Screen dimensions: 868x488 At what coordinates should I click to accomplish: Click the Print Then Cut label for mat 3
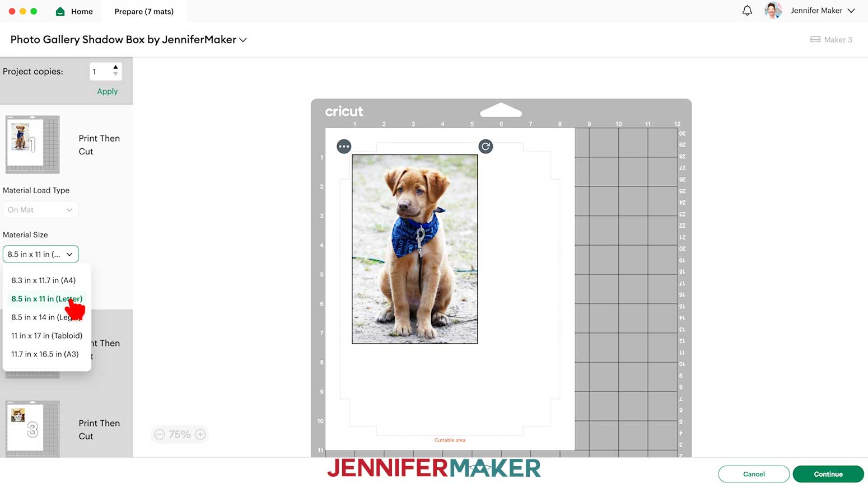[x=99, y=430]
